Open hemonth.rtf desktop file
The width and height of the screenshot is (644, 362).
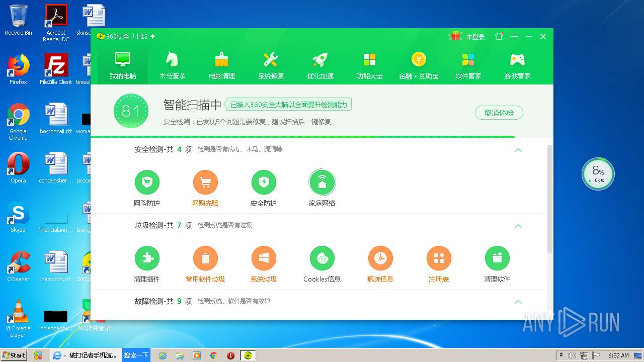[56, 266]
